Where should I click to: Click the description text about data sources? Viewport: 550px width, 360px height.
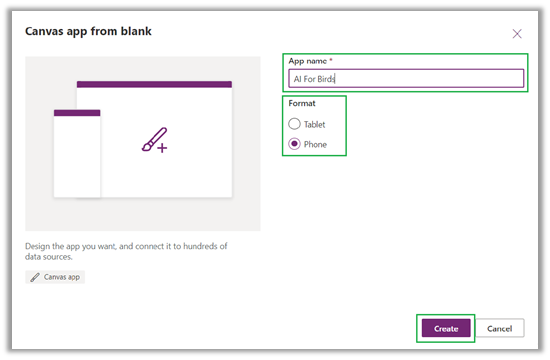point(126,251)
